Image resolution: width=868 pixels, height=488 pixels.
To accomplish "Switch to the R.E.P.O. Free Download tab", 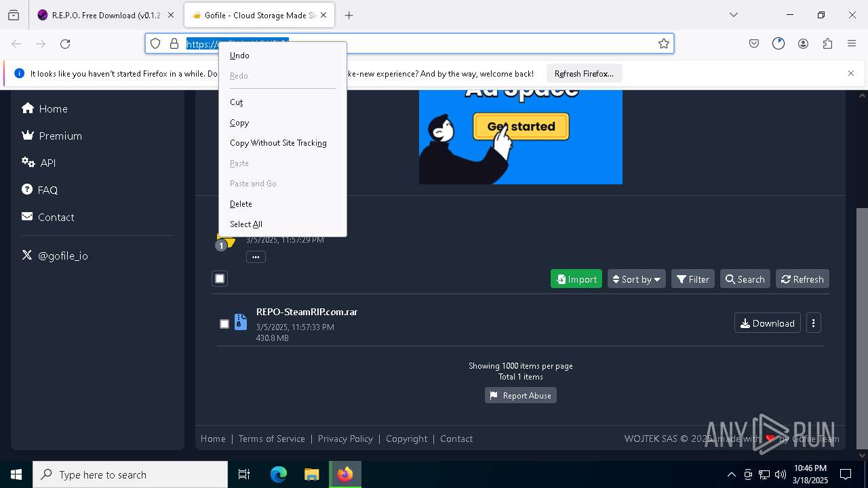I will click(x=98, y=15).
